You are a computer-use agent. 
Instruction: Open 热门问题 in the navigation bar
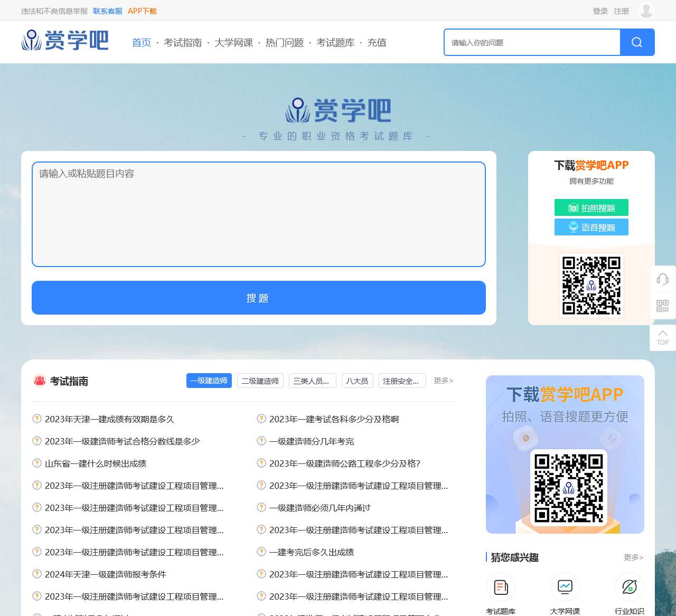tap(285, 43)
